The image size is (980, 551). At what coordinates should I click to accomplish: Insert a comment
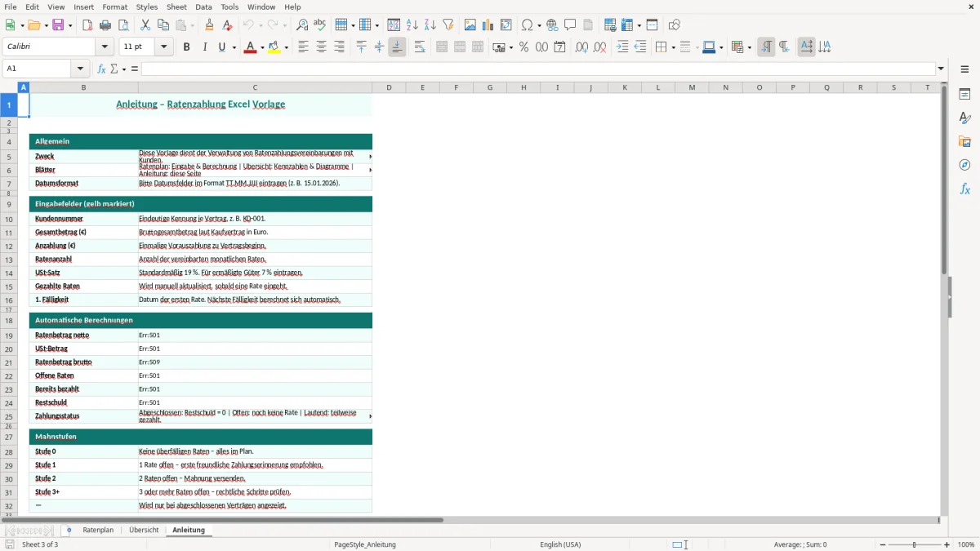(x=570, y=25)
